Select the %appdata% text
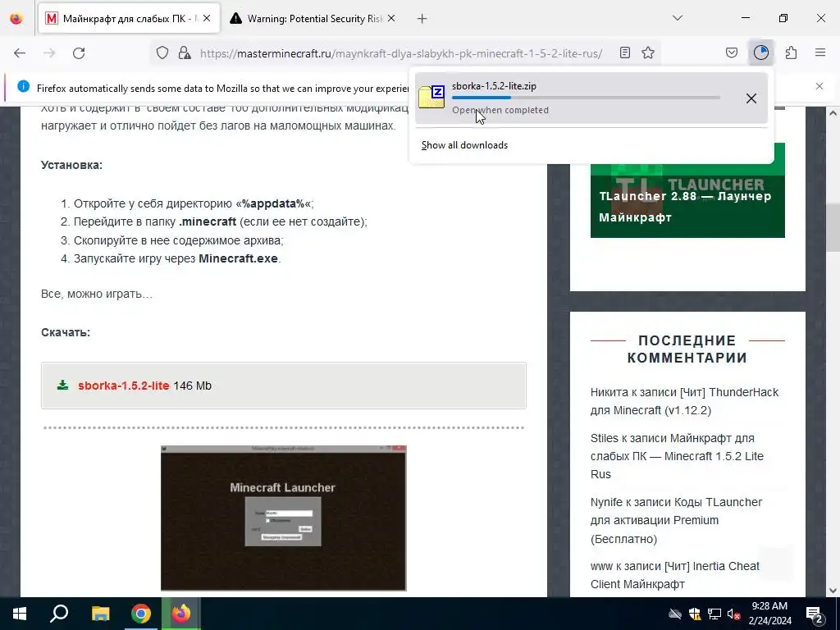The height and width of the screenshot is (630, 840). tap(273, 203)
